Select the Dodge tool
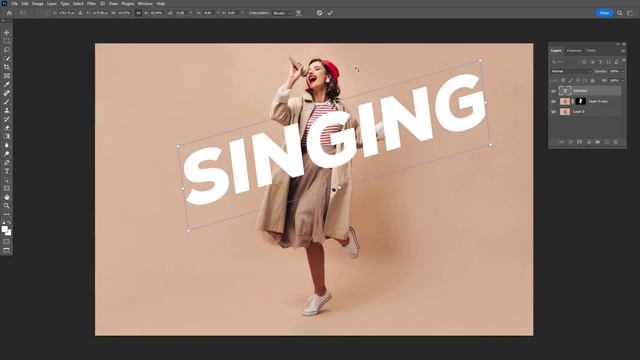The image size is (640, 360). point(7,154)
